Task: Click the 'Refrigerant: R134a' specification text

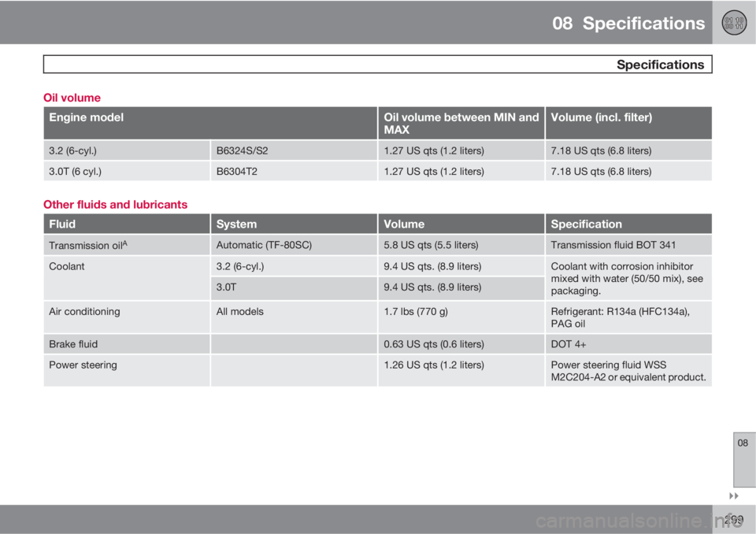Action: pos(628,317)
